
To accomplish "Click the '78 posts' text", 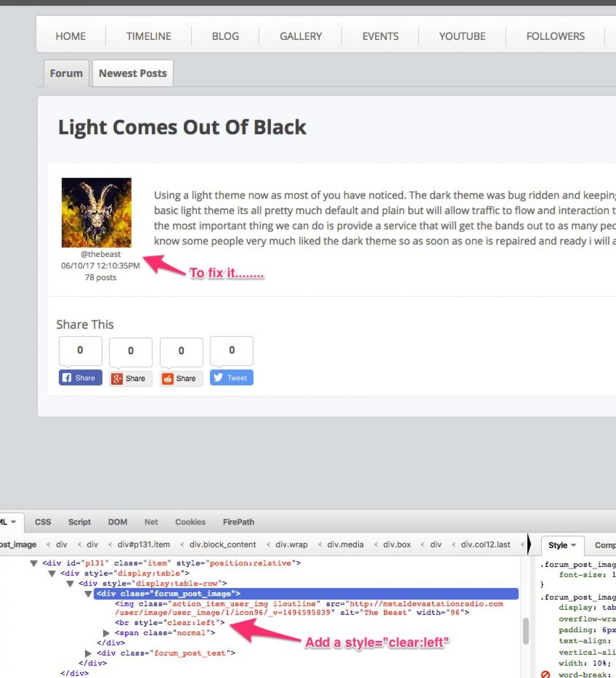I will click(101, 277).
